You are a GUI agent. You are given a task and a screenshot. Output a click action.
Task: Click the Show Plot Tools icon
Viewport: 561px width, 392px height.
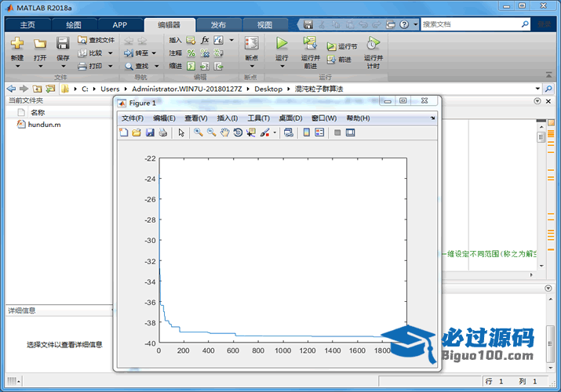(350, 132)
